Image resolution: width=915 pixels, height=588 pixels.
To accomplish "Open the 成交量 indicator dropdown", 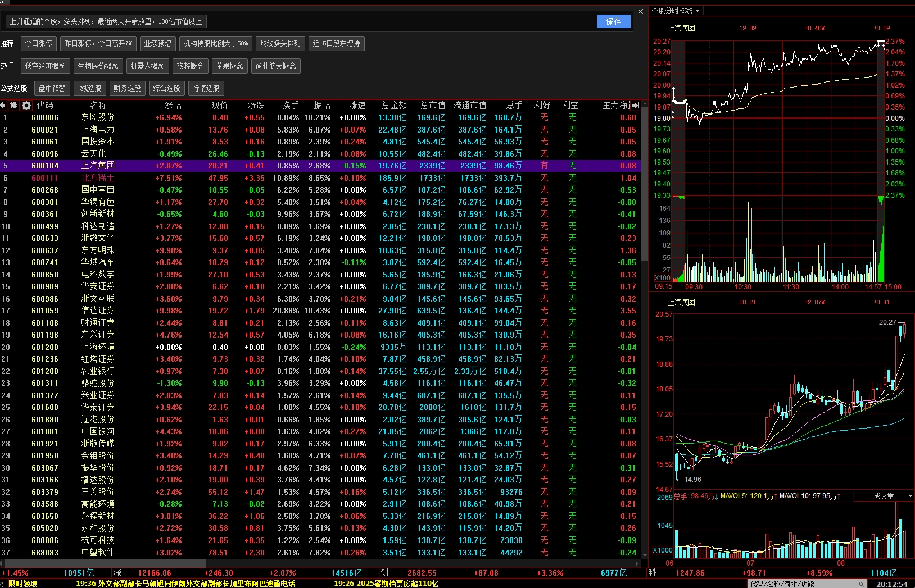I will tap(910, 496).
